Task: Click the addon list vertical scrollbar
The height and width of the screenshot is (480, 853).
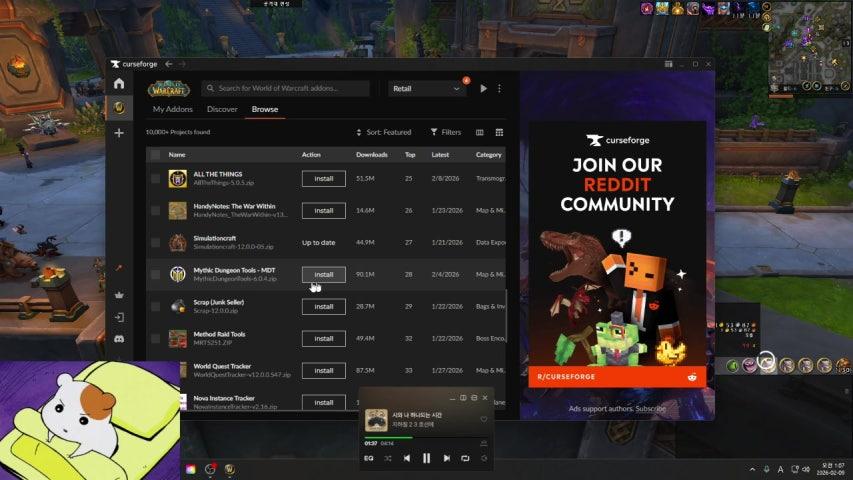Action: point(506,316)
